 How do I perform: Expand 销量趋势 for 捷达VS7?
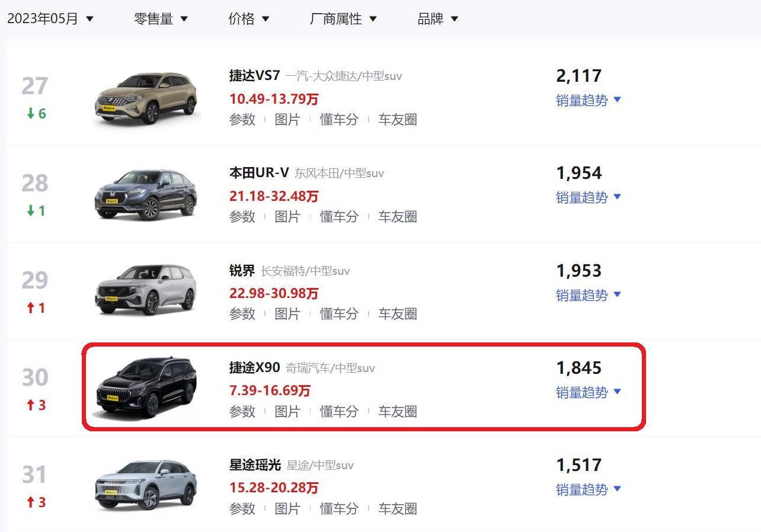[x=589, y=101]
